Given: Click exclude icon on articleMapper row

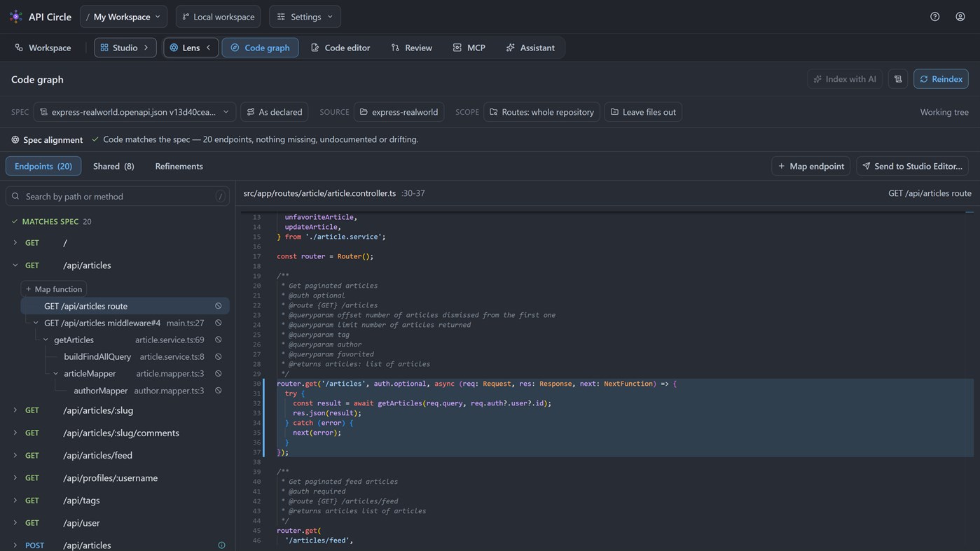Looking at the screenshot, I should click(x=219, y=373).
